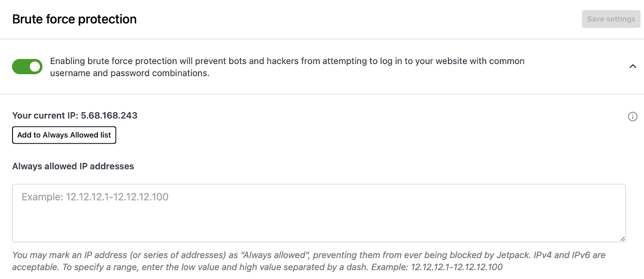Select the Always allowed IP addresses label

pyautogui.click(x=73, y=166)
